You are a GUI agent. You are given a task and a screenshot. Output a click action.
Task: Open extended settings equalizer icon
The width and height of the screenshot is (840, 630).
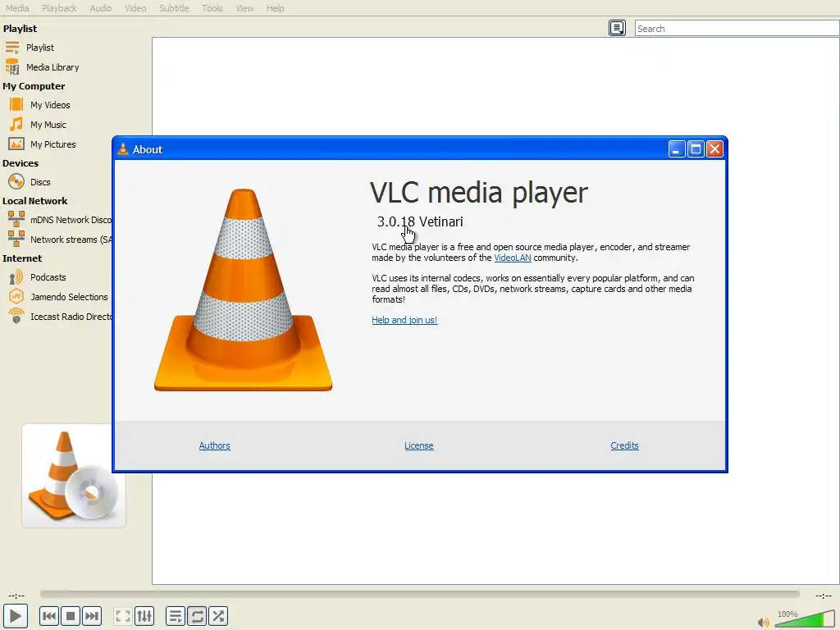(x=144, y=616)
